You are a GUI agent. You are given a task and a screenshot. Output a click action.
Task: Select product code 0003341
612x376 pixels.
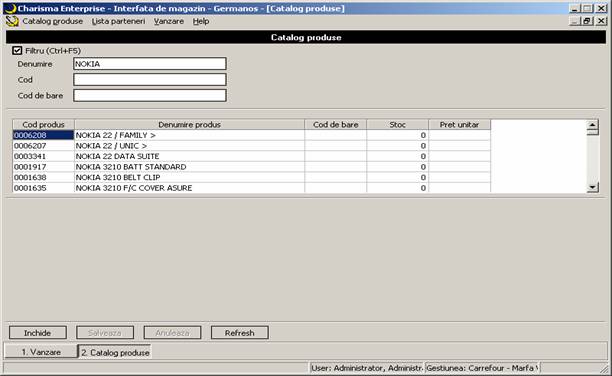point(43,156)
